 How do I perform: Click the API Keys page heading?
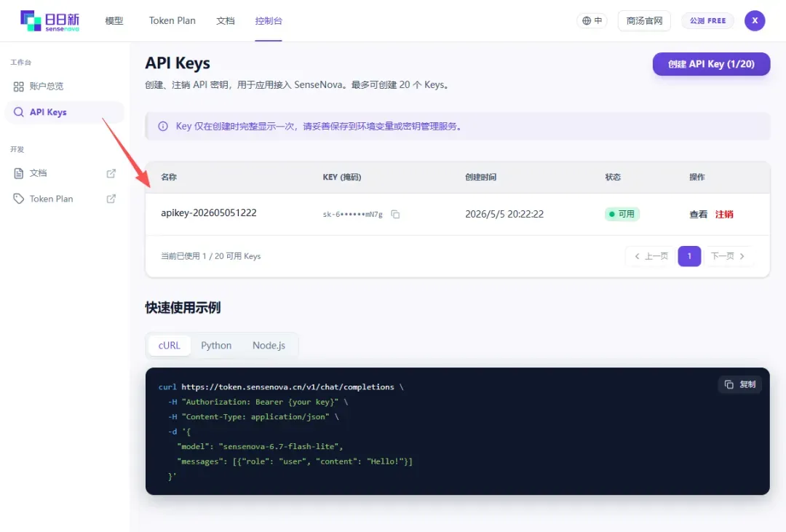(x=178, y=63)
